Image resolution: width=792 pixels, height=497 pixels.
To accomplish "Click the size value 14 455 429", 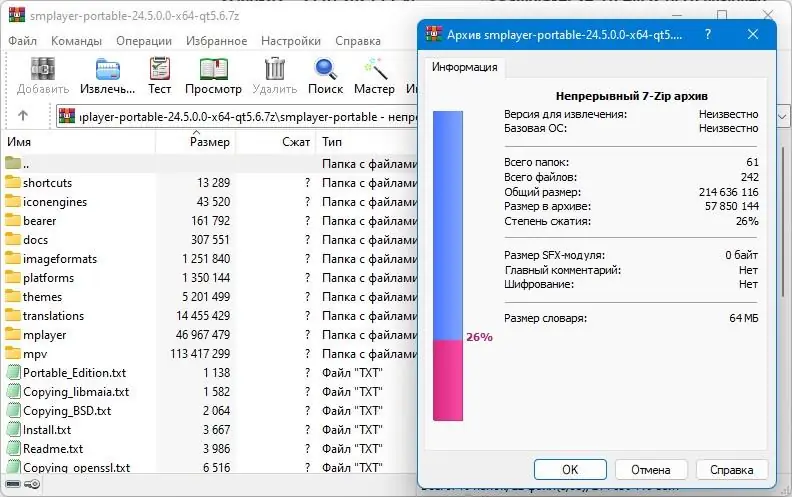I will [x=203, y=316].
